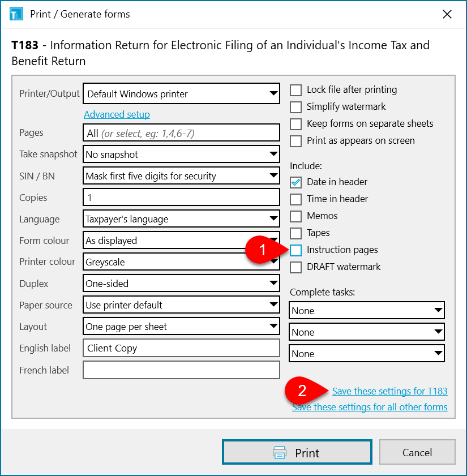
Task: Click the TaxCycle app icon in title bar
Action: tap(16, 14)
